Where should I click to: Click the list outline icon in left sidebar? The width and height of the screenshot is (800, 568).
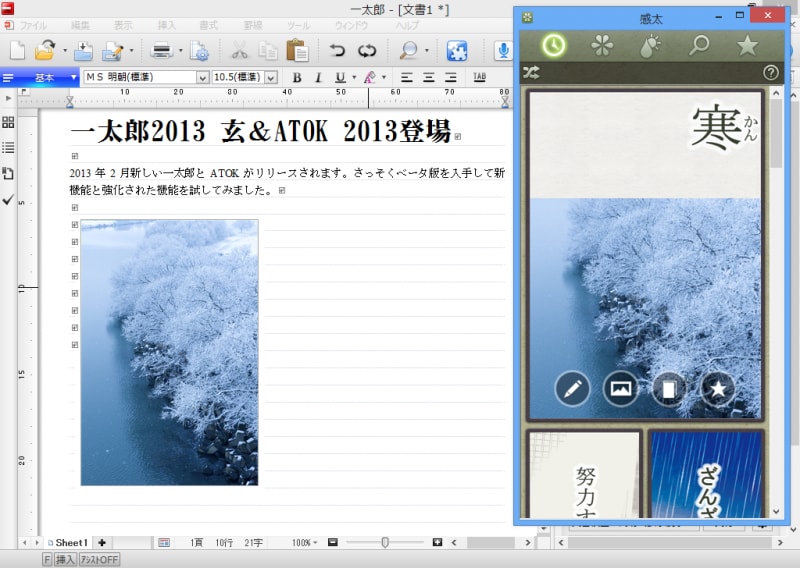pyautogui.click(x=8, y=147)
